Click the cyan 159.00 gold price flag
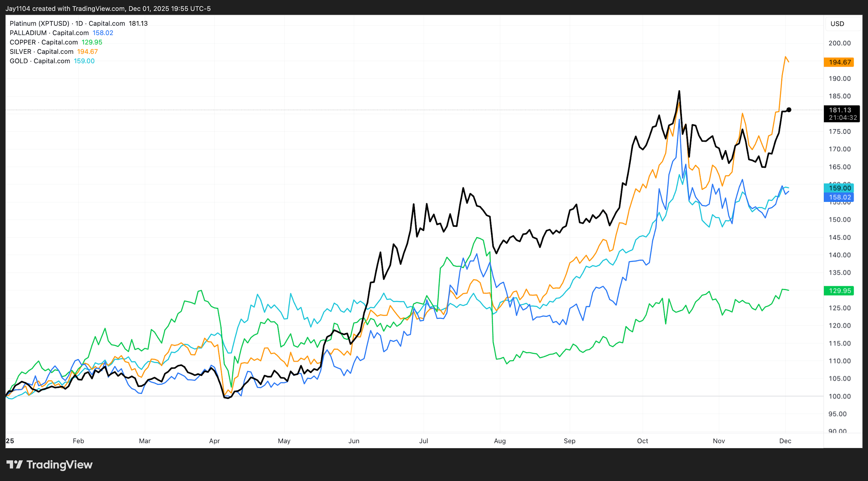 click(839, 188)
